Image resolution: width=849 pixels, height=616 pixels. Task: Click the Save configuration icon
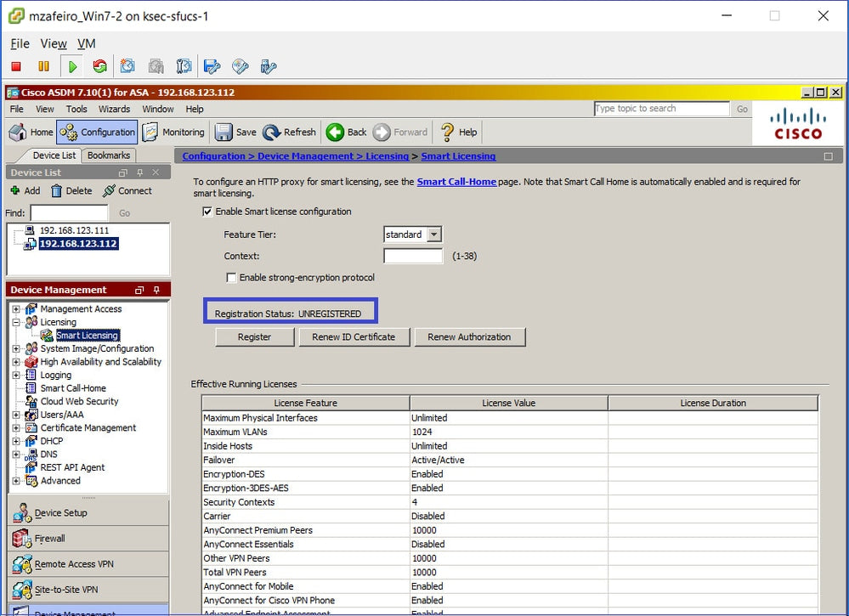tap(235, 132)
